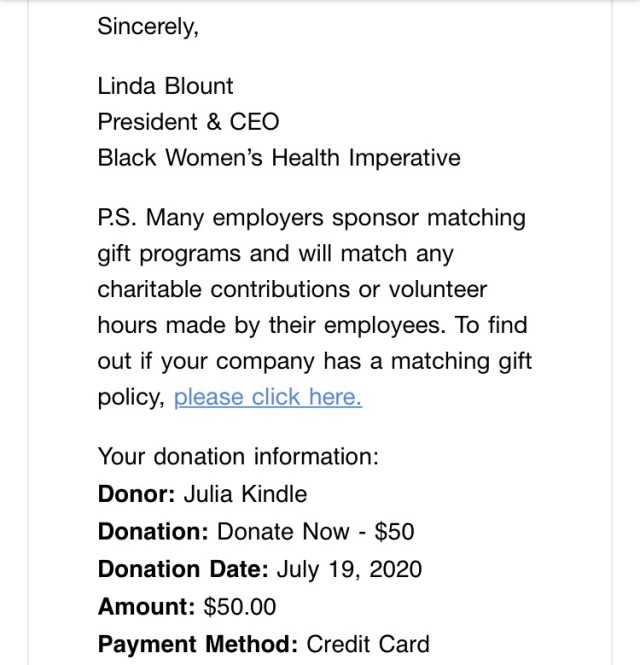Select the name Linda Blount

click(x=165, y=86)
